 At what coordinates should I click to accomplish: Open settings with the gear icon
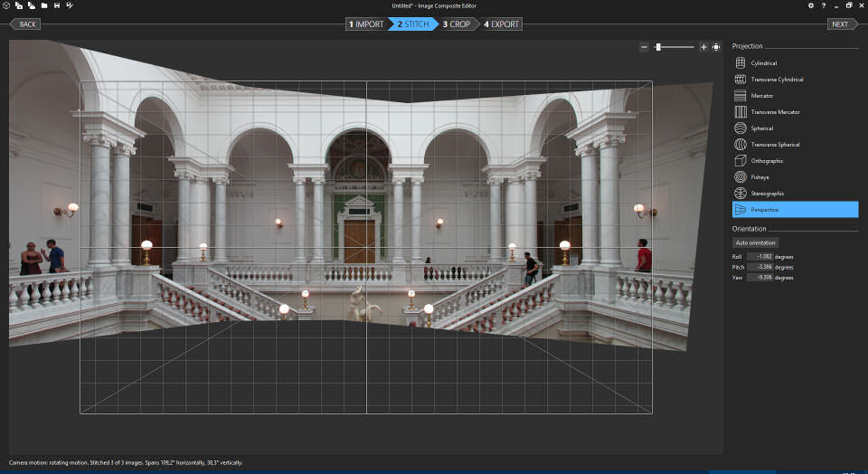click(x=810, y=5)
